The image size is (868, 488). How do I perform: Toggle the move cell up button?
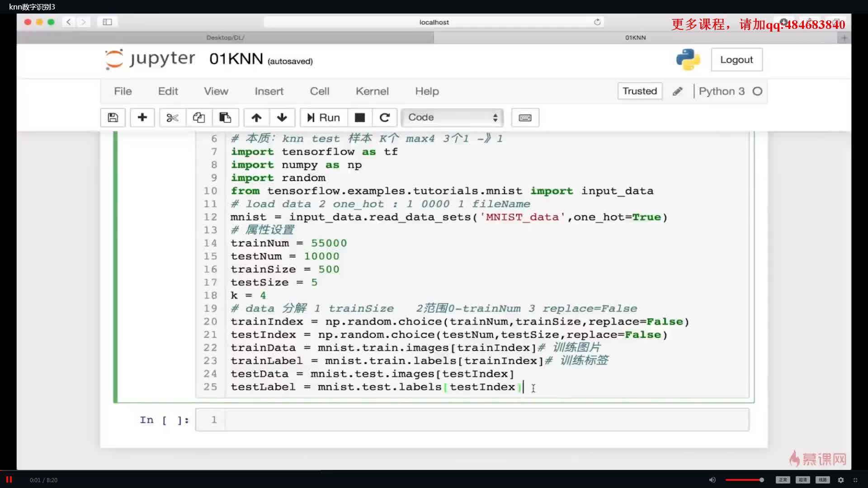point(256,117)
